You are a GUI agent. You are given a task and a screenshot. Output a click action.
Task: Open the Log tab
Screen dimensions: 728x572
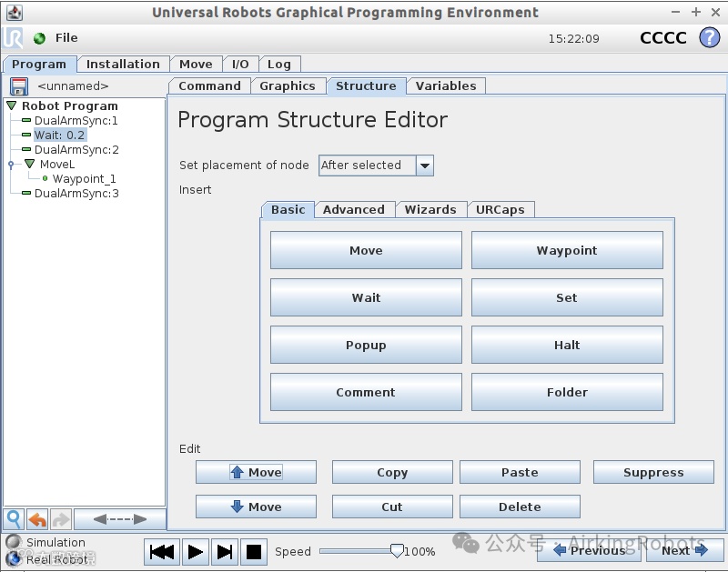tap(279, 64)
